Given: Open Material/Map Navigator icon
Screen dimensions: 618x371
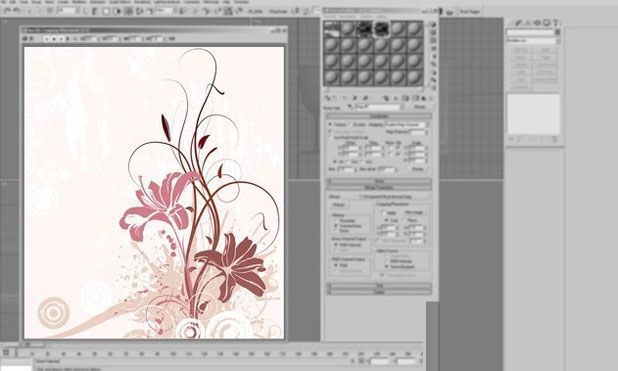Looking at the screenshot, I should (433, 88).
